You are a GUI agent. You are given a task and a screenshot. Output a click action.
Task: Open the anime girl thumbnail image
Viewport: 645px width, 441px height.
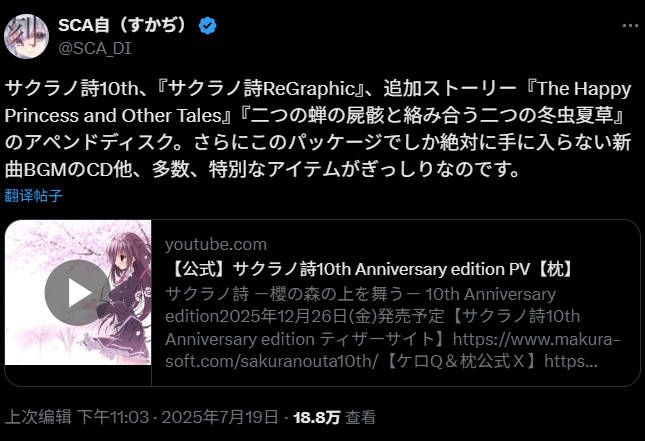tap(78, 292)
